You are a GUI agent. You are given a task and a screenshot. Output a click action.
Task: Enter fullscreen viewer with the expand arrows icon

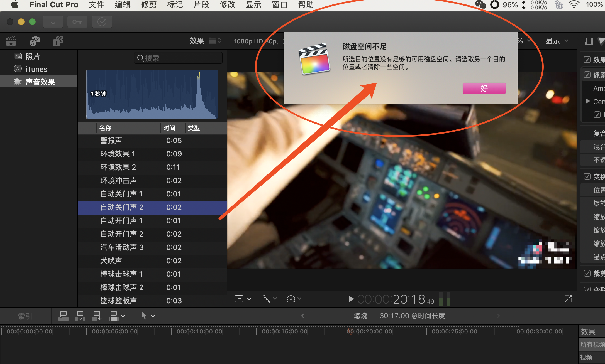568,299
